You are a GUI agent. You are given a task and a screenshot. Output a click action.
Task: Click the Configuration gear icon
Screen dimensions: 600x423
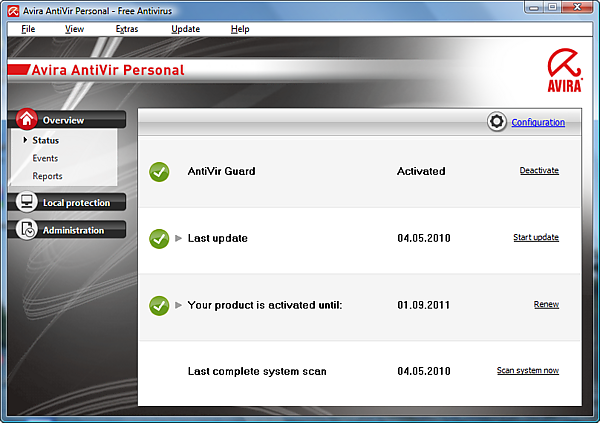(x=497, y=122)
